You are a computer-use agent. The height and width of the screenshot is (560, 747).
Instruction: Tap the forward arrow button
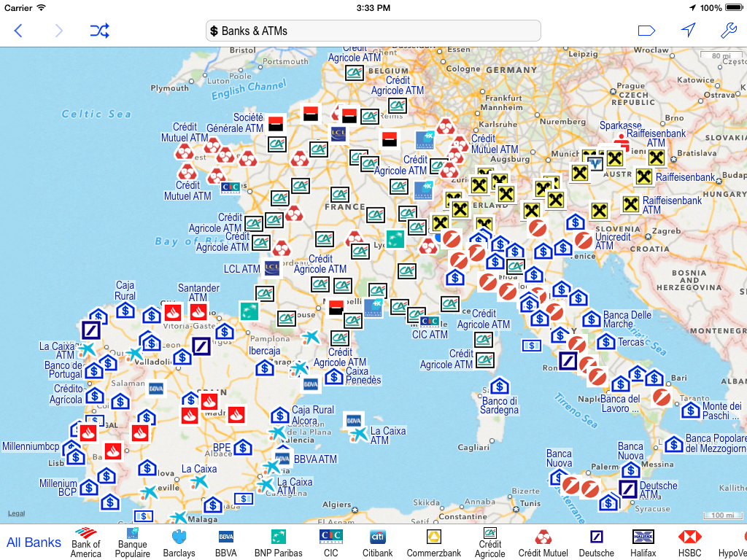58,31
